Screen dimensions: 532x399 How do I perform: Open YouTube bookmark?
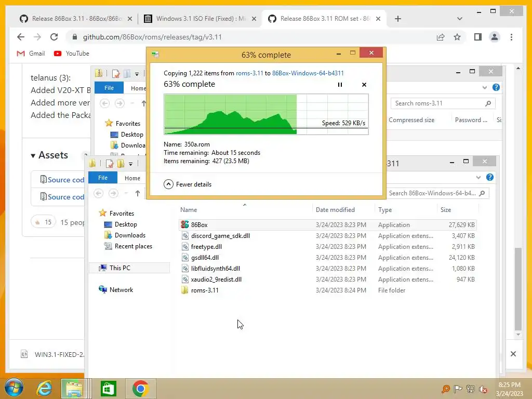(72, 54)
